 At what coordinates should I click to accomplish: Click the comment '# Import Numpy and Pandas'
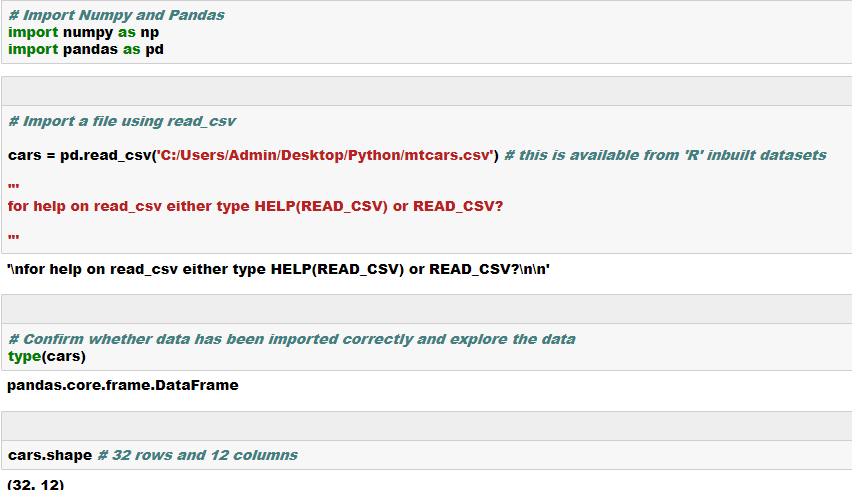tap(116, 15)
